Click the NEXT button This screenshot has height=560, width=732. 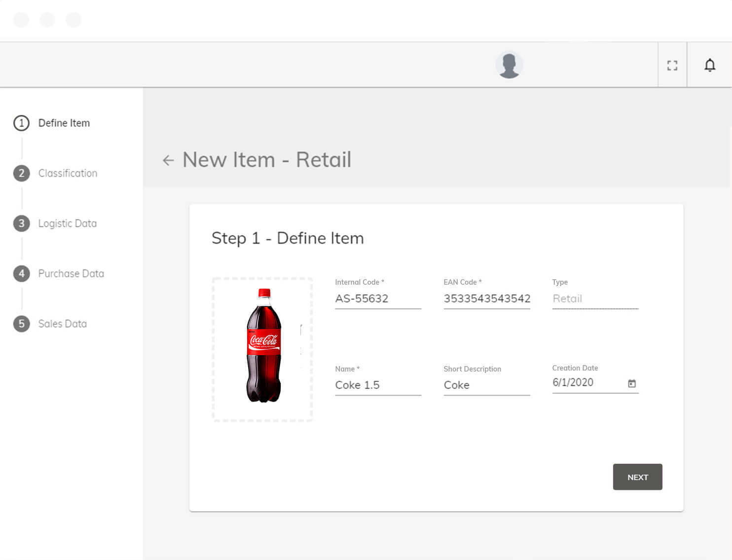[x=637, y=477]
